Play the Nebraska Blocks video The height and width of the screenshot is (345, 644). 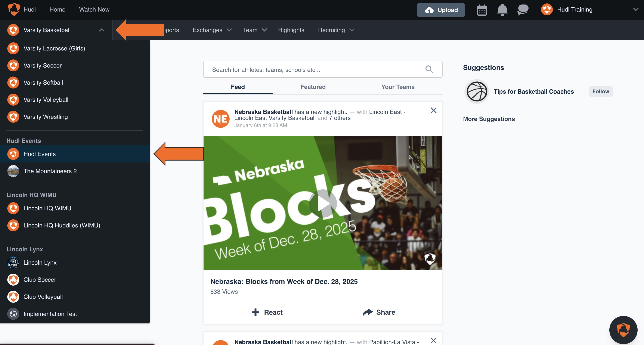click(x=323, y=203)
